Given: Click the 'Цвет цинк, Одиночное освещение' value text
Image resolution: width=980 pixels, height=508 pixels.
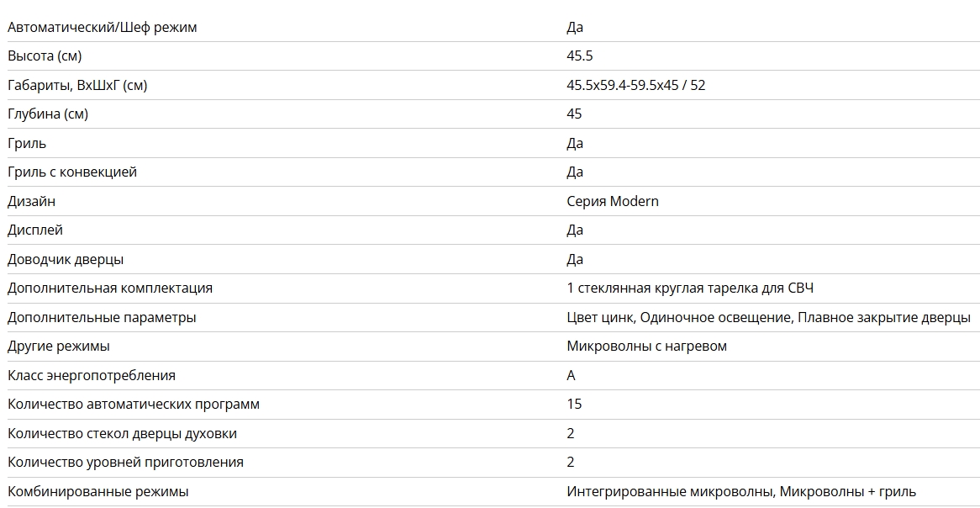Looking at the screenshot, I should 679,317.
